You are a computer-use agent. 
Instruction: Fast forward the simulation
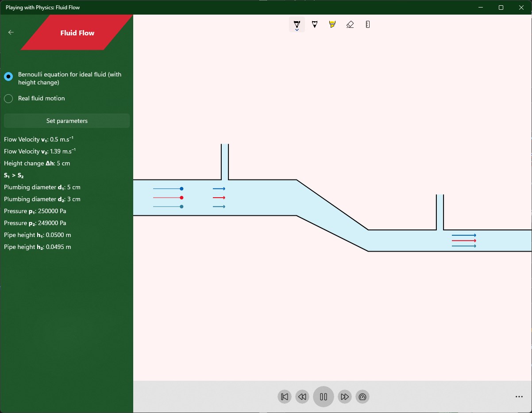coord(345,397)
